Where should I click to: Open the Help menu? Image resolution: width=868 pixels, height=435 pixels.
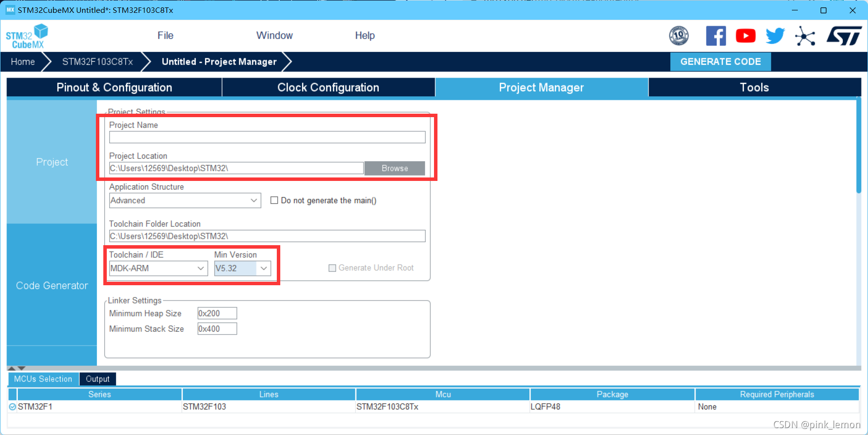(365, 36)
